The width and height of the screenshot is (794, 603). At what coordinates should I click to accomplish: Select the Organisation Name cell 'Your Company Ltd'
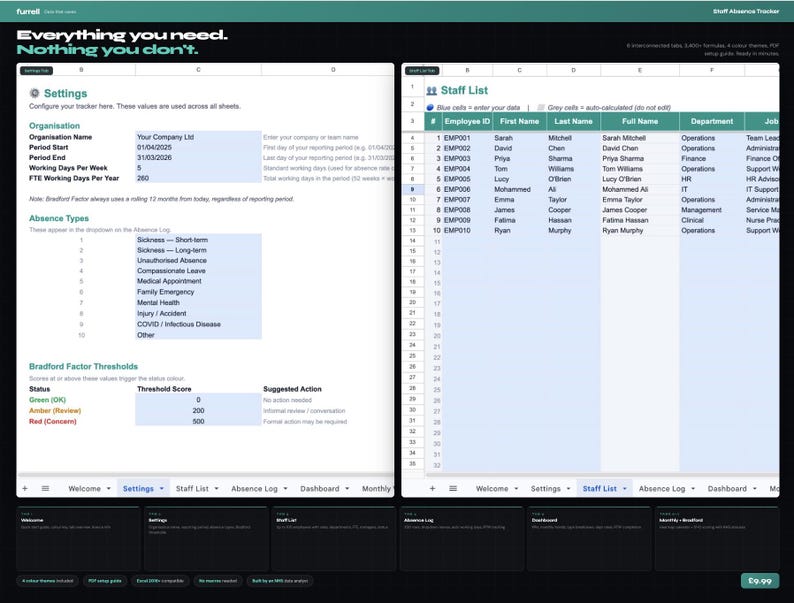(198, 137)
